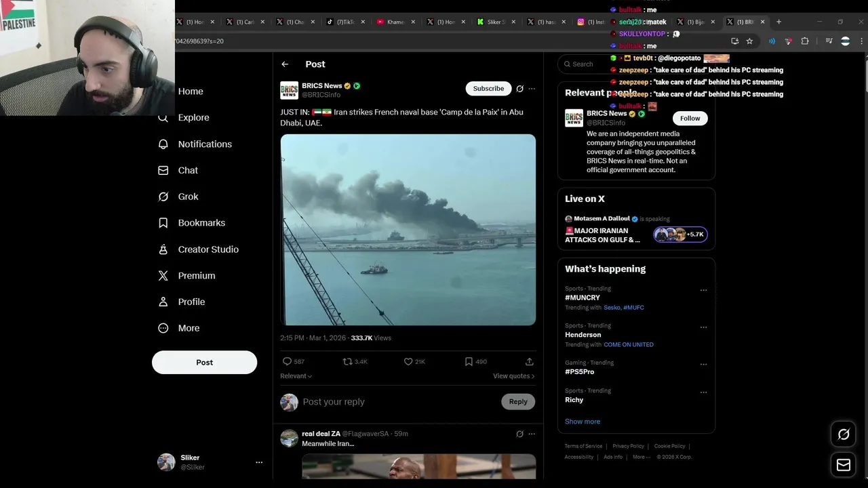Open floating Grok button at bottom right

[x=844, y=434]
